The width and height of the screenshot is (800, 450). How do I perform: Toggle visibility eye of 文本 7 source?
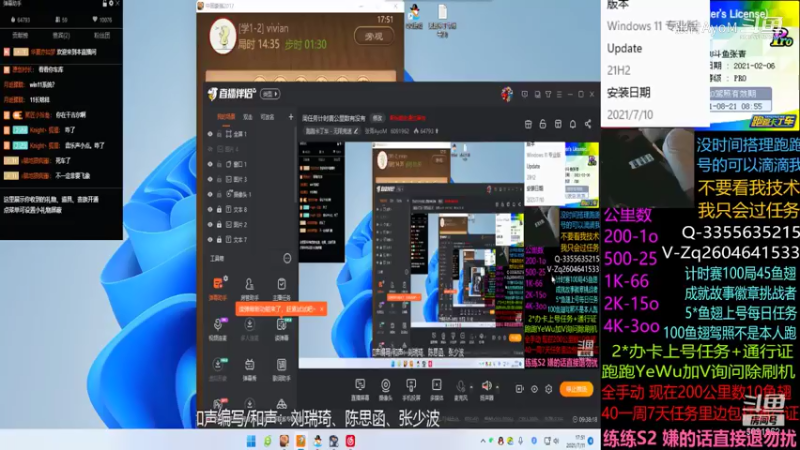[210, 239]
